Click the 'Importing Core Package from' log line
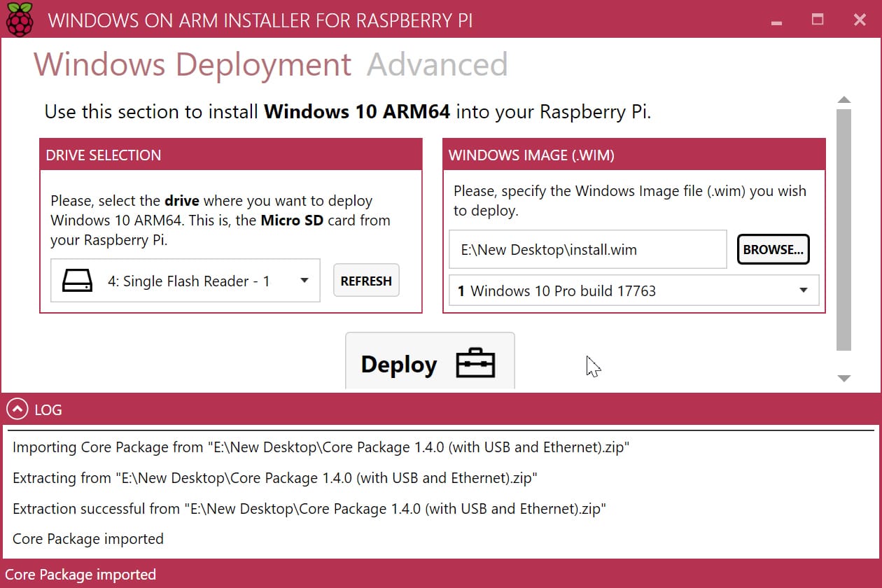This screenshot has width=882, height=588. point(321,447)
